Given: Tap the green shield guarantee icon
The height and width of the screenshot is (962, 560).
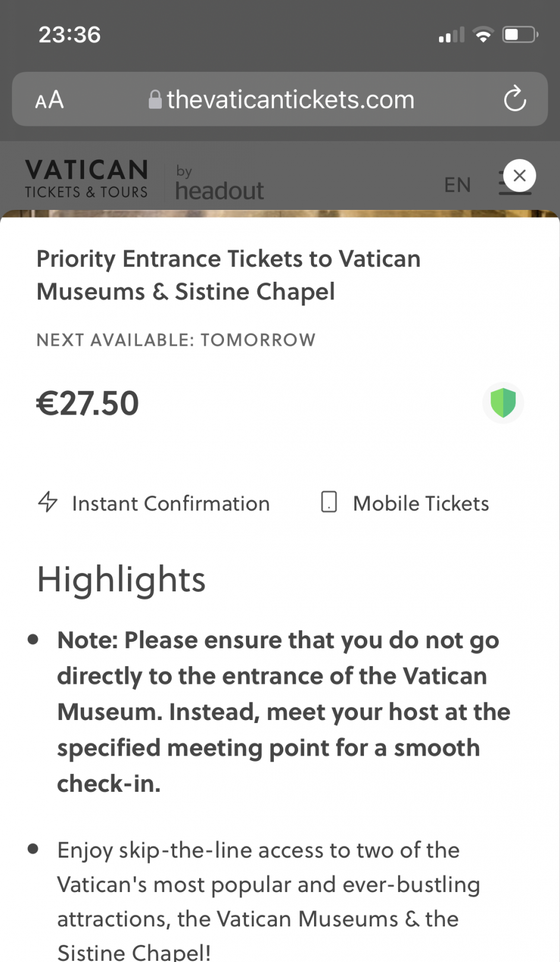Looking at the screenshot, I should tap(503, 403).
